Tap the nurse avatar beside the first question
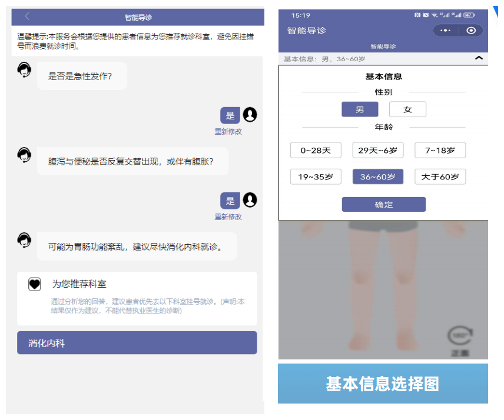The image size is (504, 420). 24,69
